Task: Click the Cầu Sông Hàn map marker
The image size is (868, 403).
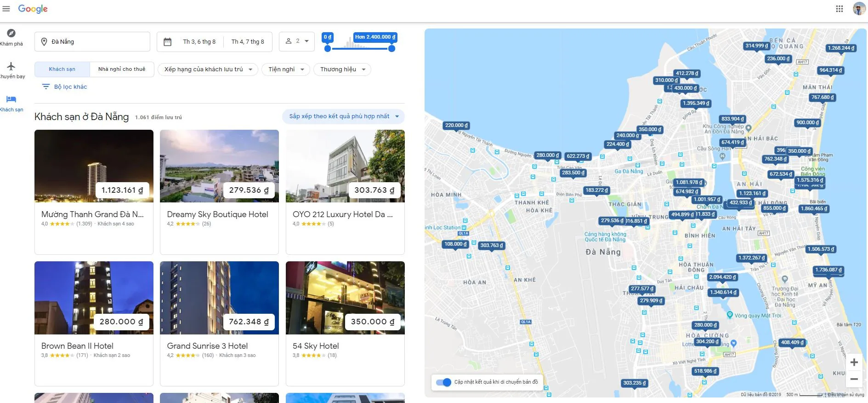Action: coord(722,156)
